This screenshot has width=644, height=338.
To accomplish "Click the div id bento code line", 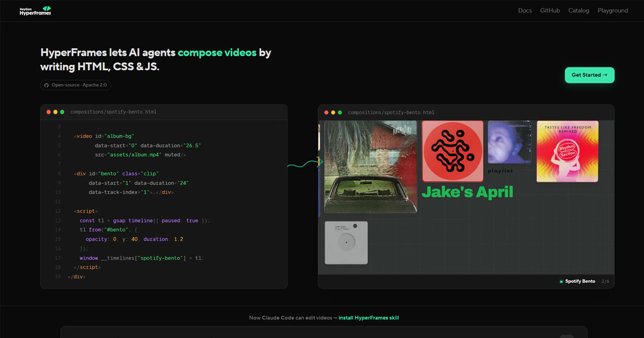I will pos(116,173).
